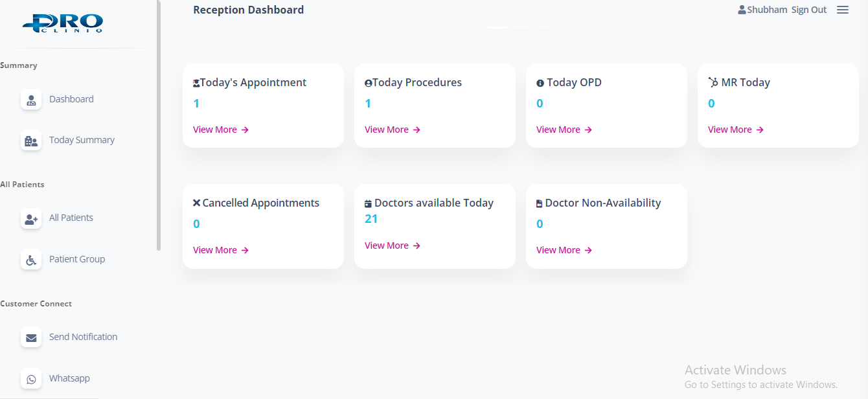Viewport: 868px width, 399px height.
Task: Click the Send Notification envelope icon
Action: (x=31, y=337)
